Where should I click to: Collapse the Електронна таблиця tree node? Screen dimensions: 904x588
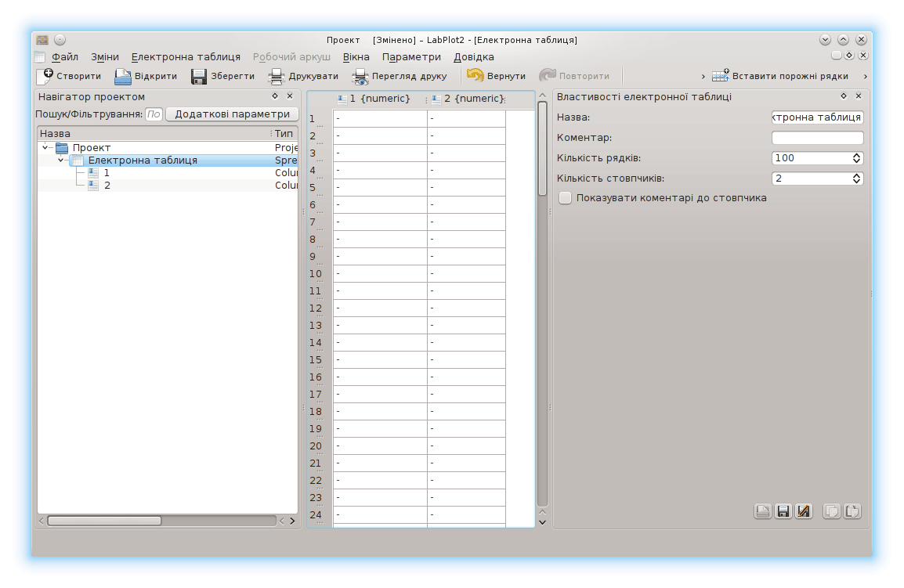[x=62, y=161]
